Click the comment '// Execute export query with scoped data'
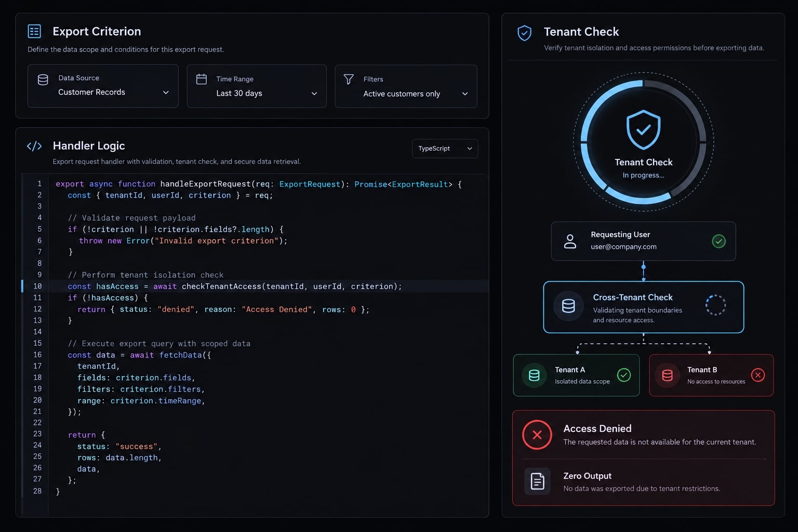 (159, 344)
